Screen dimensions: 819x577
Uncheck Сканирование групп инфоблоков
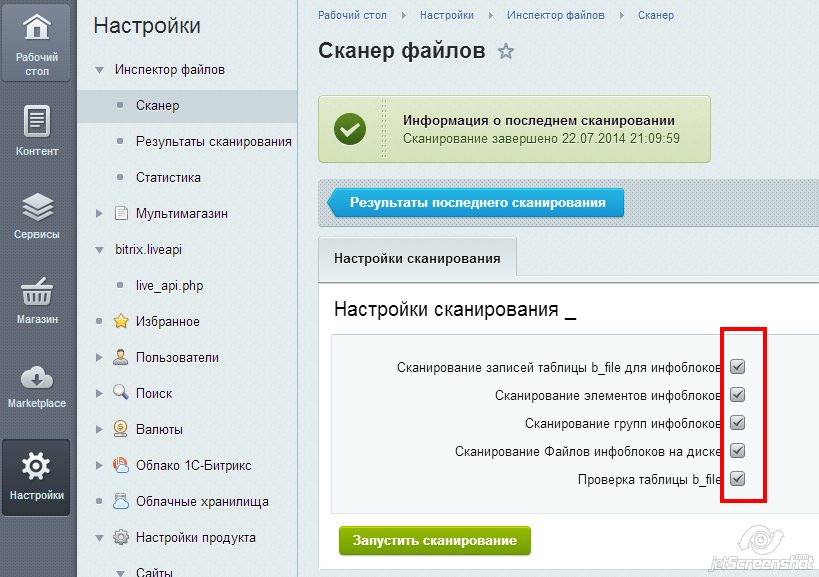pyautogui.click(x=736, y=422)
